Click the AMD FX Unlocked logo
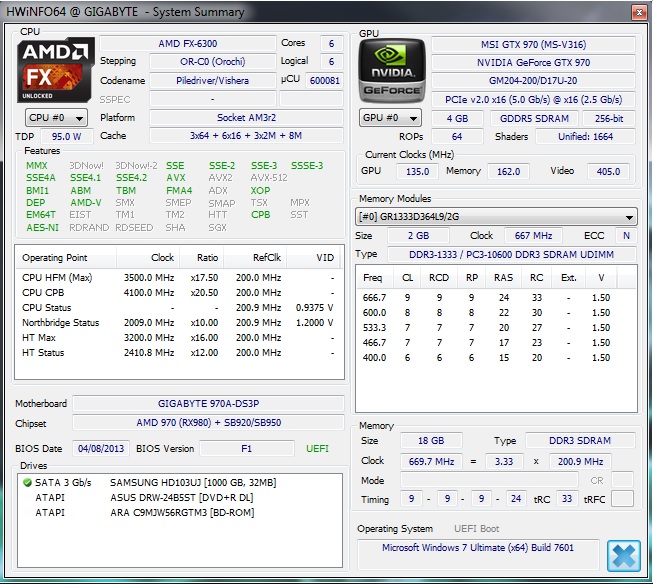This screenshot has width=653, height=584. coord(55,70)
